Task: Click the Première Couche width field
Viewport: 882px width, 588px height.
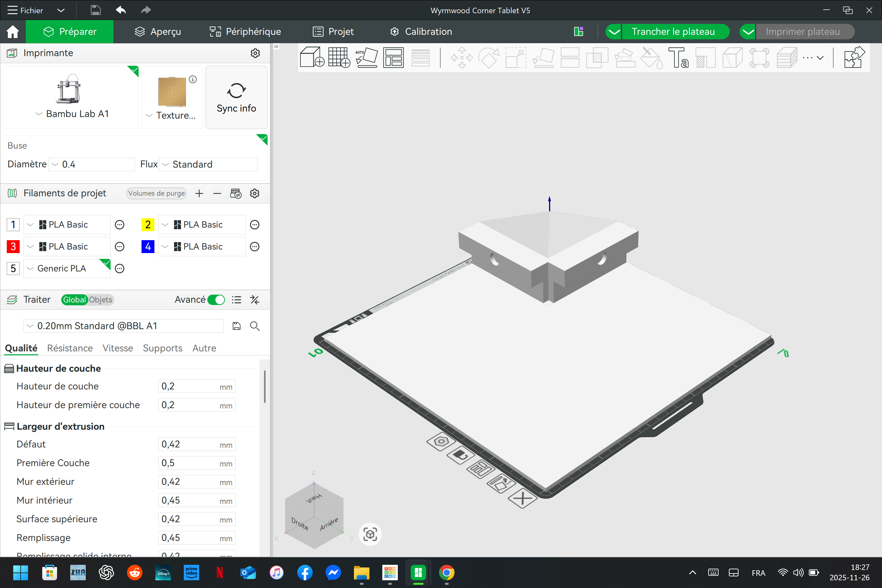Action: 197,463
